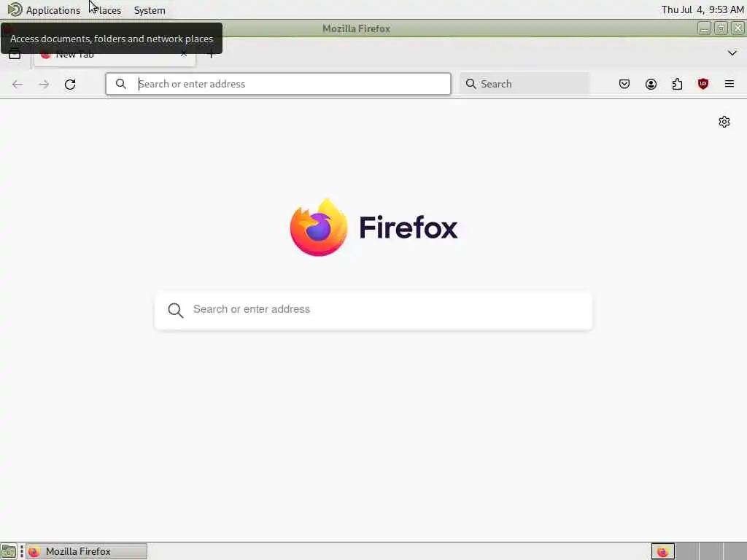Select Mozilla Firefox in the bottom taskbar
The width and height of the screenshot is (747, 560).
click(86, 551)
